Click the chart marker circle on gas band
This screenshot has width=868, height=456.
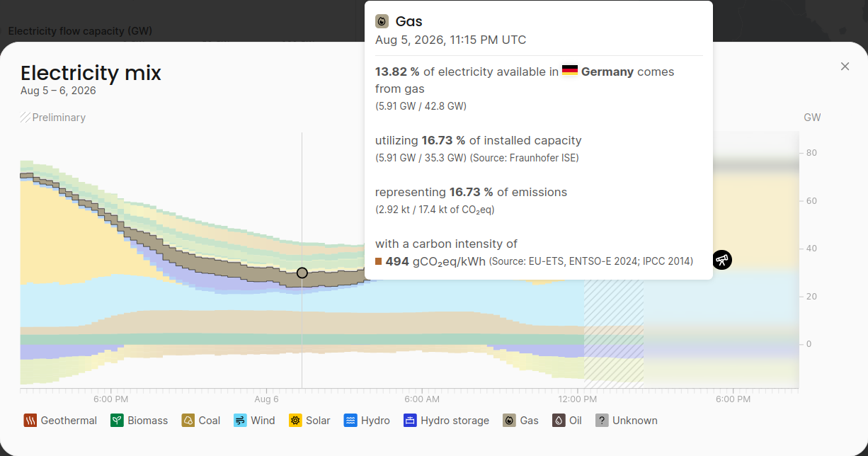click(302, 273)
